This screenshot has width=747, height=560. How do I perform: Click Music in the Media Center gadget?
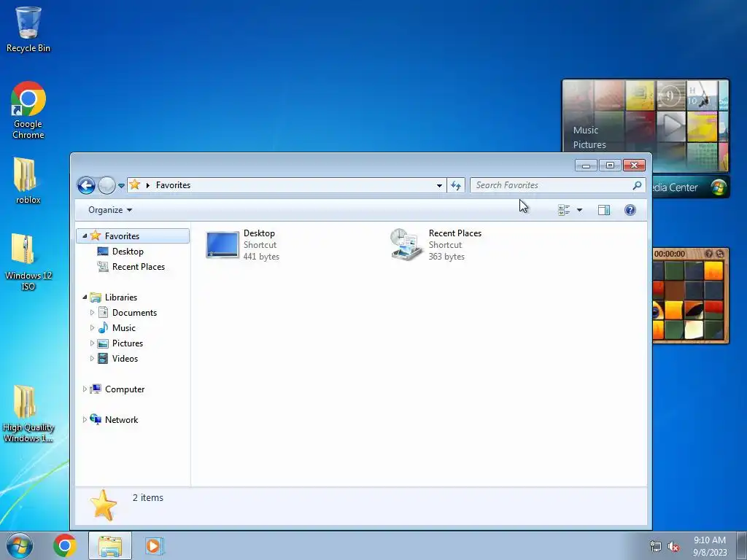pos(586,130)
